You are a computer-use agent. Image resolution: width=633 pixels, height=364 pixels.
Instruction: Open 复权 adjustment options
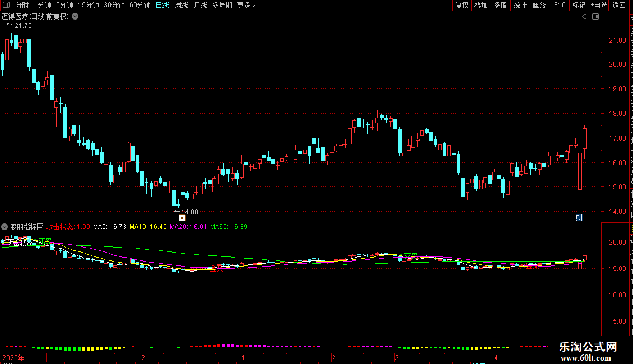point(462,5)
